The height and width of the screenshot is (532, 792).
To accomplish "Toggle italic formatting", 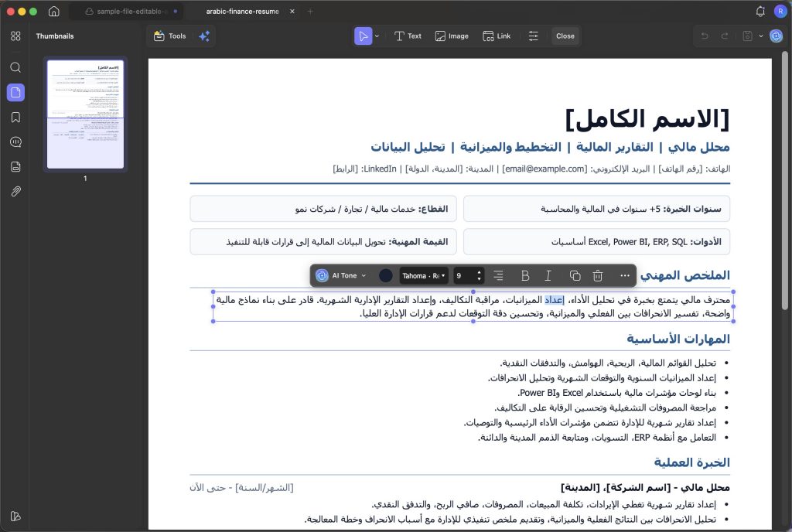I will [548, 275].
